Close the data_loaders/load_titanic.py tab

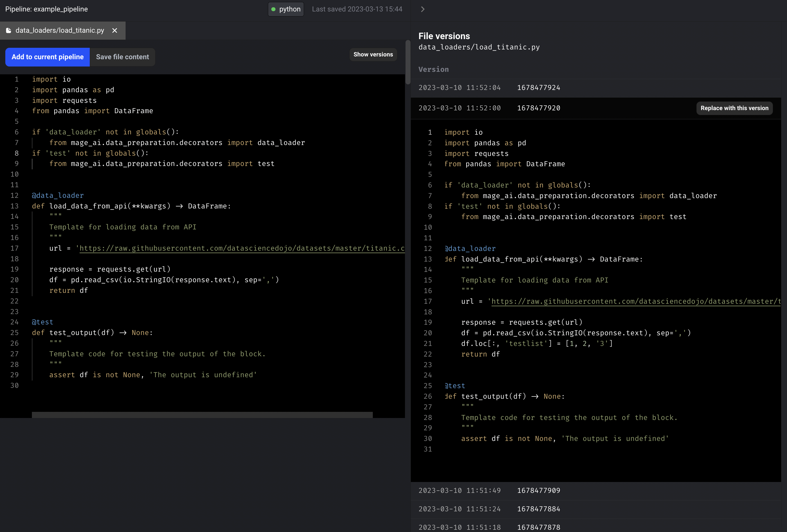[115, 30]
